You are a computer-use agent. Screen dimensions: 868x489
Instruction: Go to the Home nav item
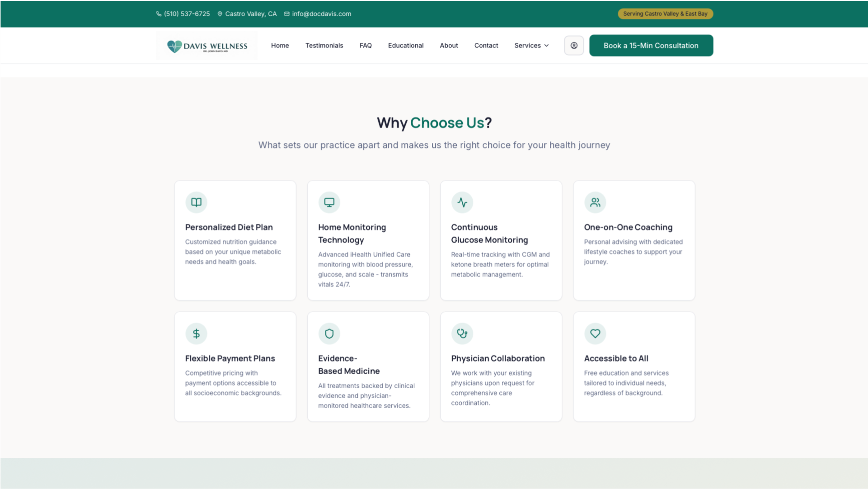coord(280,46)
